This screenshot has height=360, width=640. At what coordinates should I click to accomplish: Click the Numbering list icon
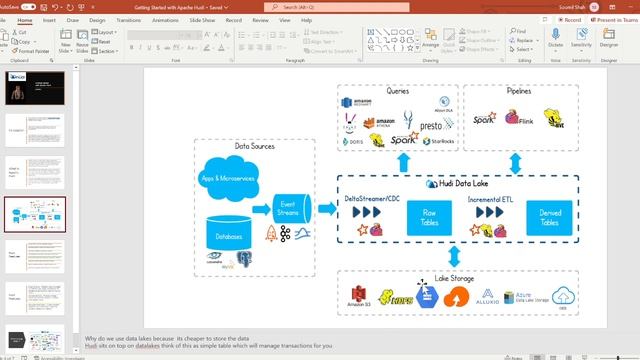tap(256, 36)
